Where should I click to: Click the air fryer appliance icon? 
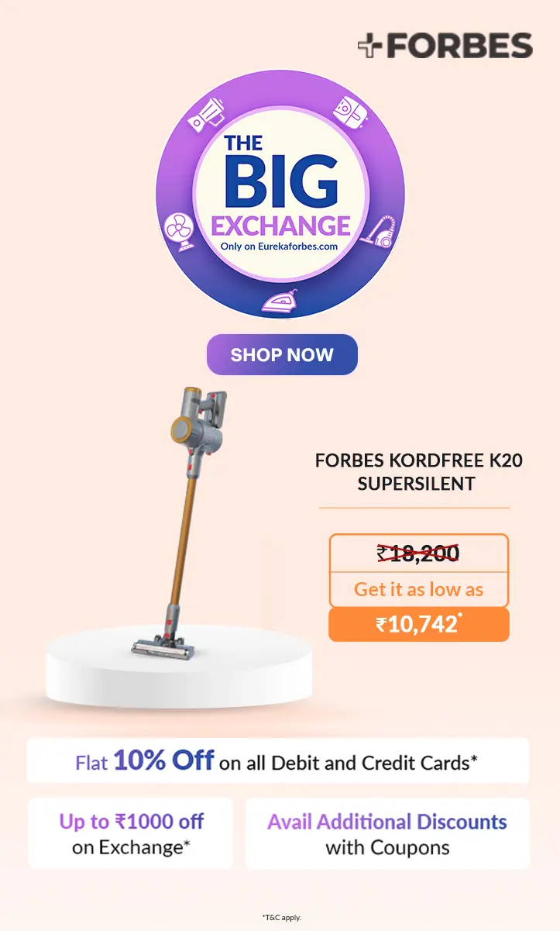[x=349, y=111]
